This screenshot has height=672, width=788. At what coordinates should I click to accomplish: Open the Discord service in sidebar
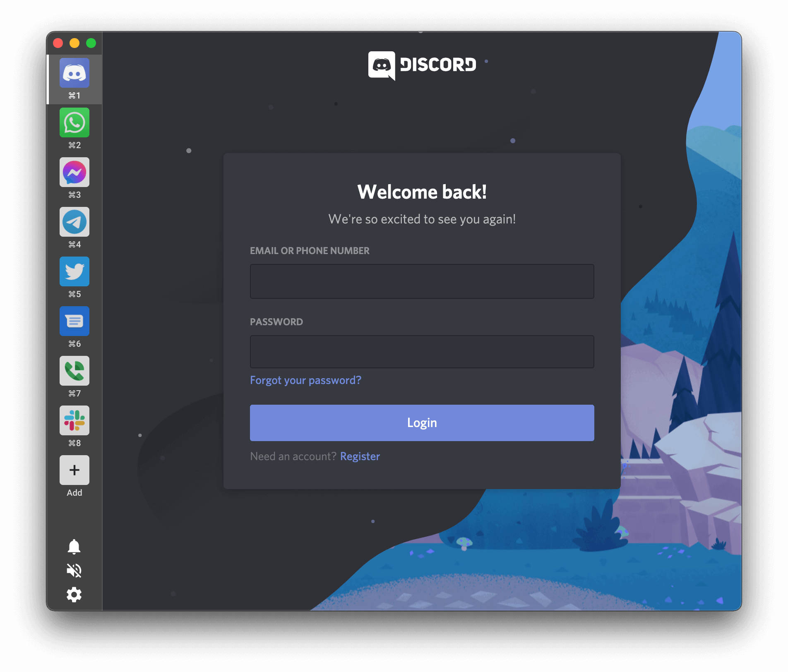tap(74, 73)
